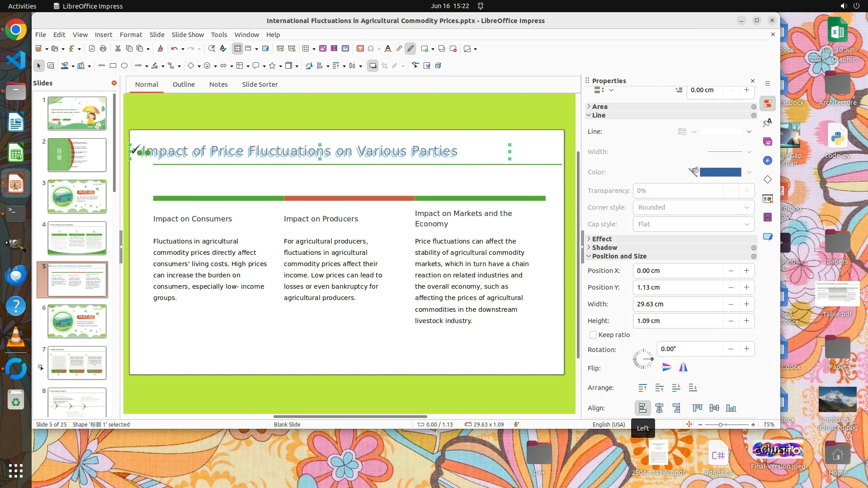Image resolution: width=868 pixels, height=488 pixels.
Task: Click the Print icon in toolbar
Action: click(x=103, y=49)
